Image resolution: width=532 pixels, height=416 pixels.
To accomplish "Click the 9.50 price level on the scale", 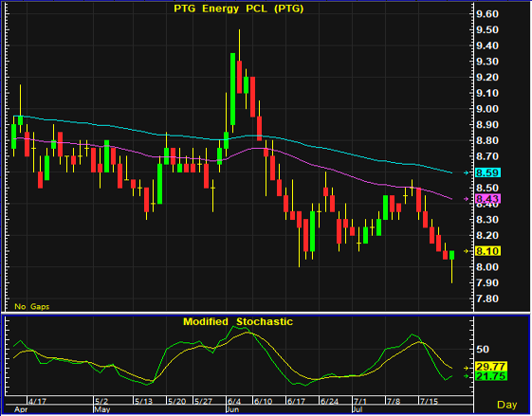I will click(x=487, y=29).
